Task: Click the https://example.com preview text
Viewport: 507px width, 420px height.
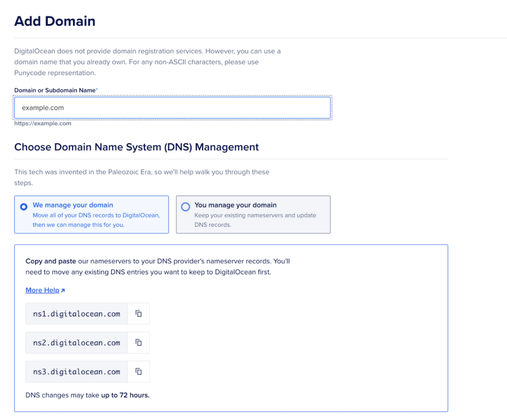Action: [43, 123]
